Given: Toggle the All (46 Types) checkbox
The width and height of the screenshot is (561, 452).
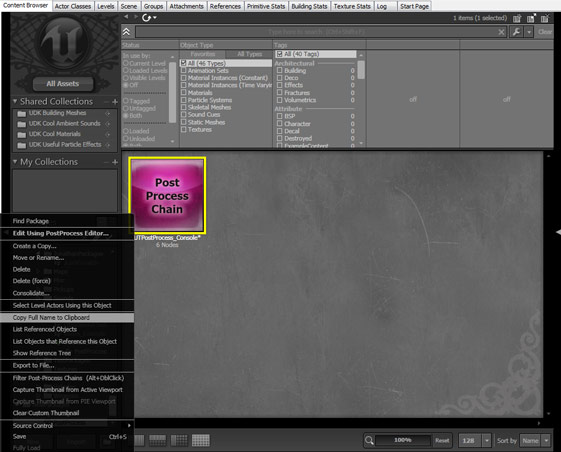Looking at the screenshot, I should [x=184, y=63].
